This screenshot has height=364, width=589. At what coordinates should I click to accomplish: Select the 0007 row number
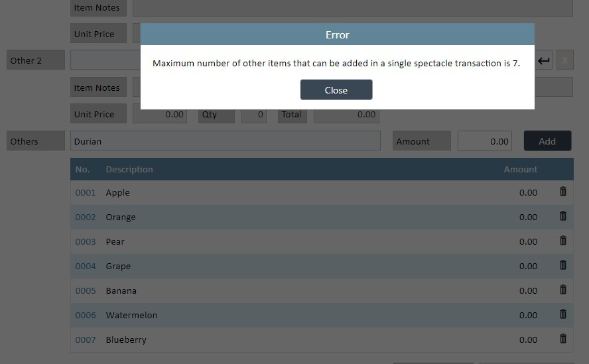pos(86,340)
